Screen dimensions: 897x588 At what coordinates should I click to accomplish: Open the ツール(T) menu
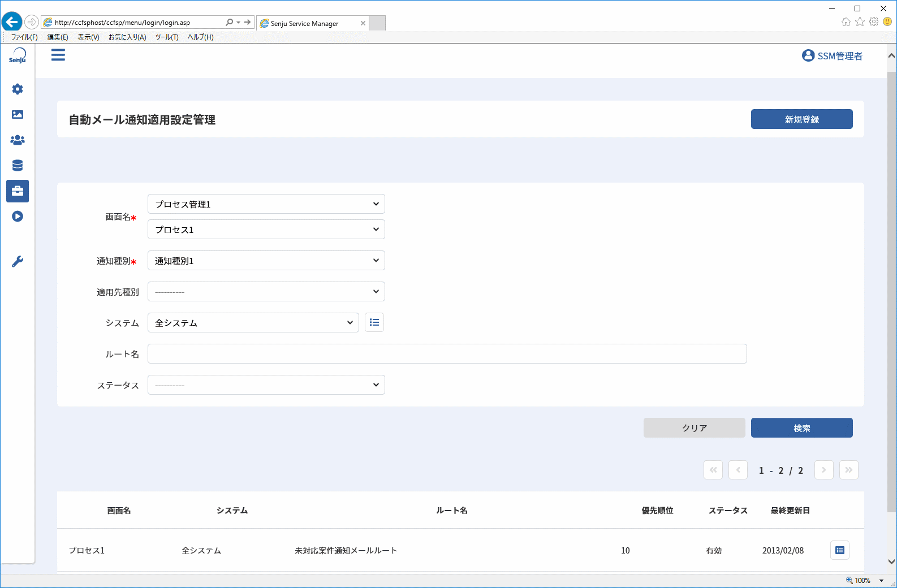tap(167, 37)
